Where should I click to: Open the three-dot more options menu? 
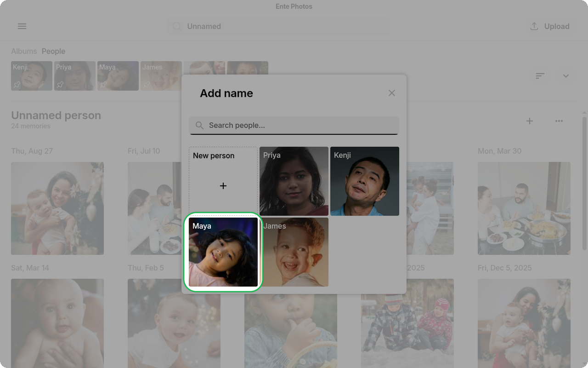(x=559, y=121)
